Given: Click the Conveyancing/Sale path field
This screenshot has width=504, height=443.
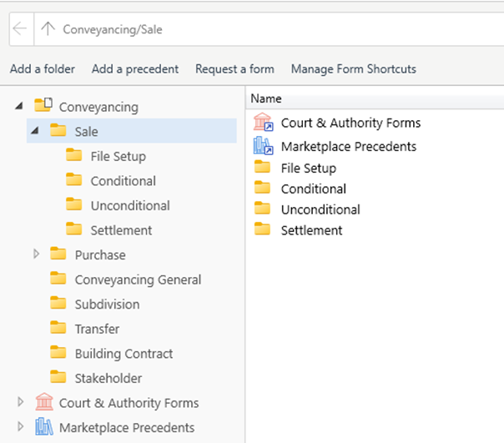Looking at the screenshot, I should 270,29.
